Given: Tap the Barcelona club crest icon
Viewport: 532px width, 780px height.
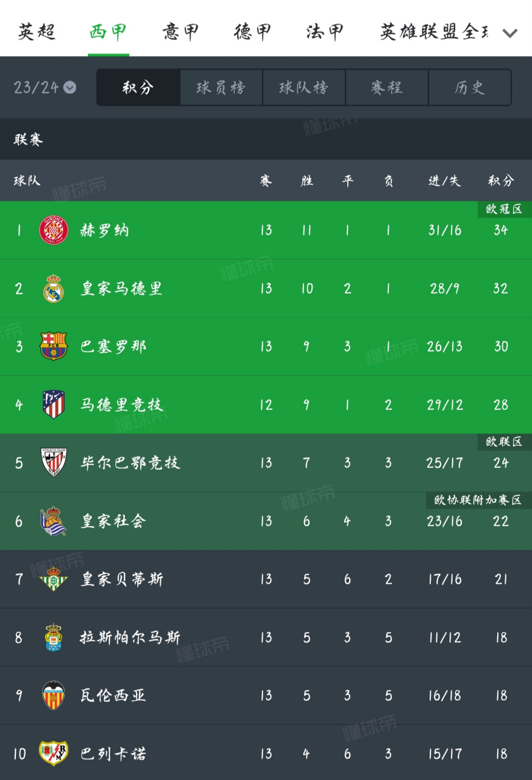Looking at the screenshot, I should 54,346.
